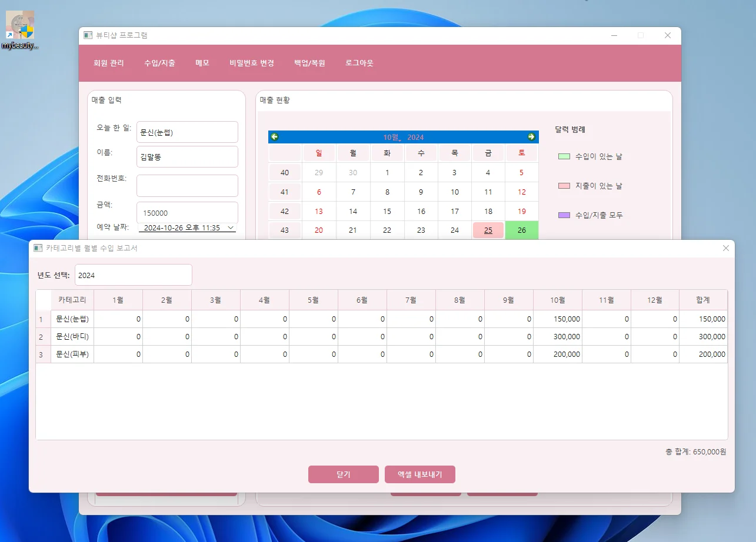Image resolution: width=756 pixels, height=542 pixels.
Task: Click the 문신(바디) category cell
Action: click(72, 337)
